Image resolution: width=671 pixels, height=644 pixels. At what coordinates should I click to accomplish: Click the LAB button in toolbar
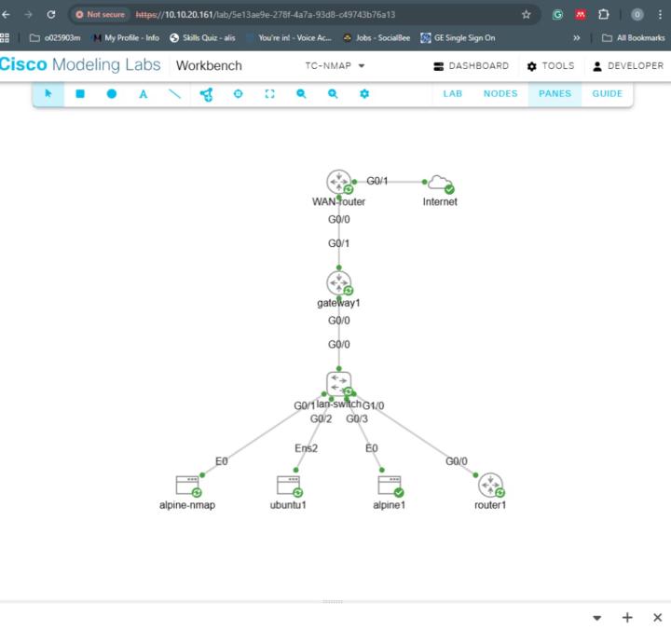coord(453,94)
